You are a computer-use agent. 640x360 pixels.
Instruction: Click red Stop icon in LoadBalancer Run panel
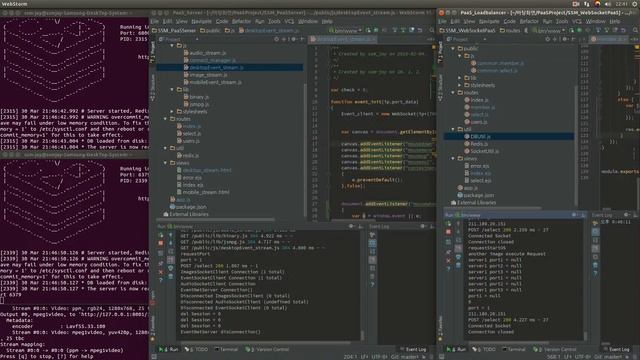click(448, 232)
